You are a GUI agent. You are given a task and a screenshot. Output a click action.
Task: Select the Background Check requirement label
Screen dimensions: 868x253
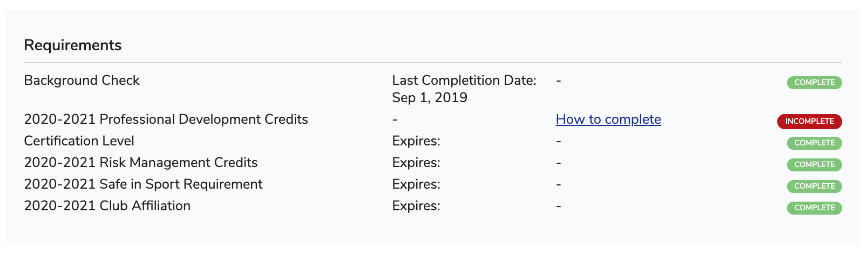[x=82, y=81]
